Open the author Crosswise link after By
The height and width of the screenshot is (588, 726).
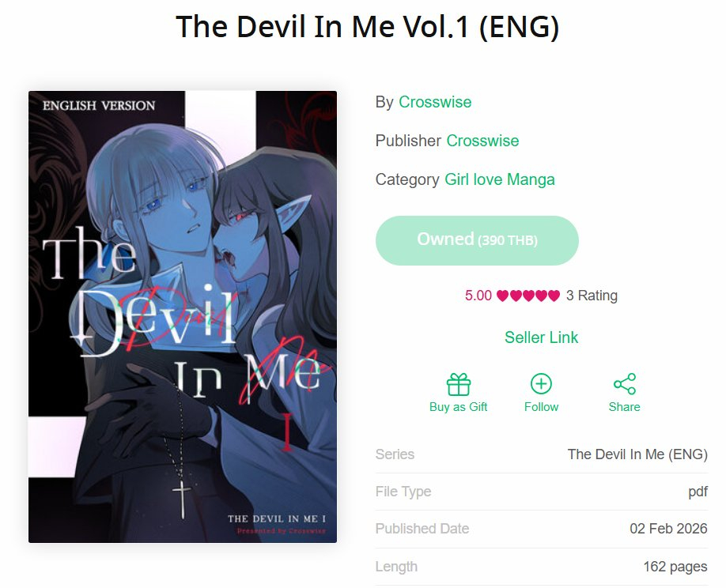[435, 102]
